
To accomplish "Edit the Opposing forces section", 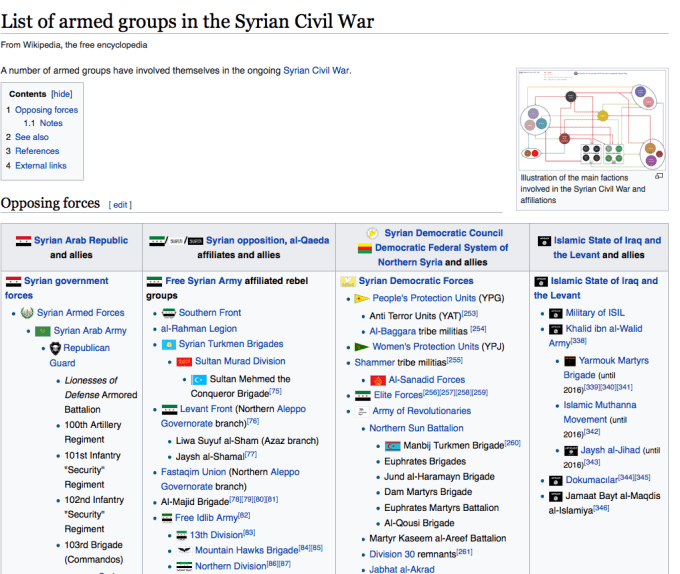I will coord(120,205).
